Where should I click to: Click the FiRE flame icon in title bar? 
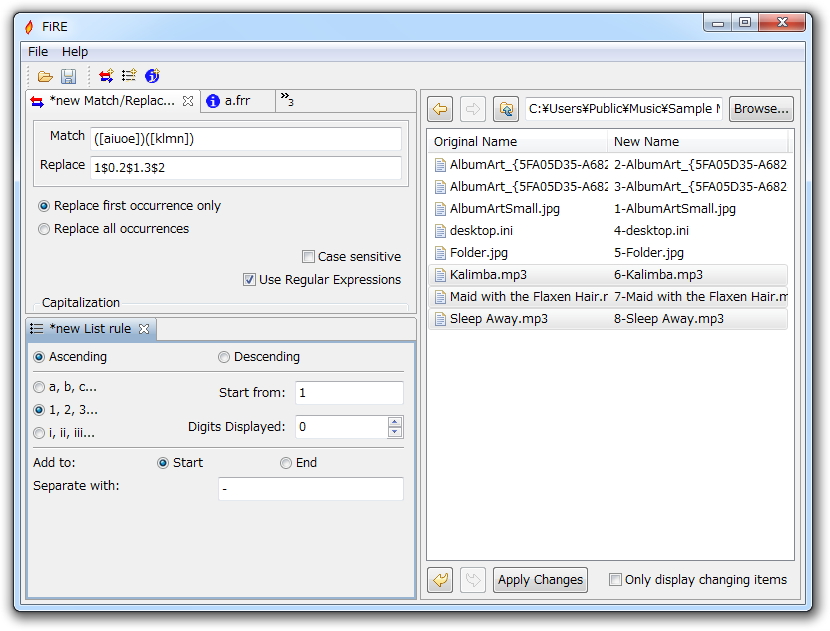point(30,26)
